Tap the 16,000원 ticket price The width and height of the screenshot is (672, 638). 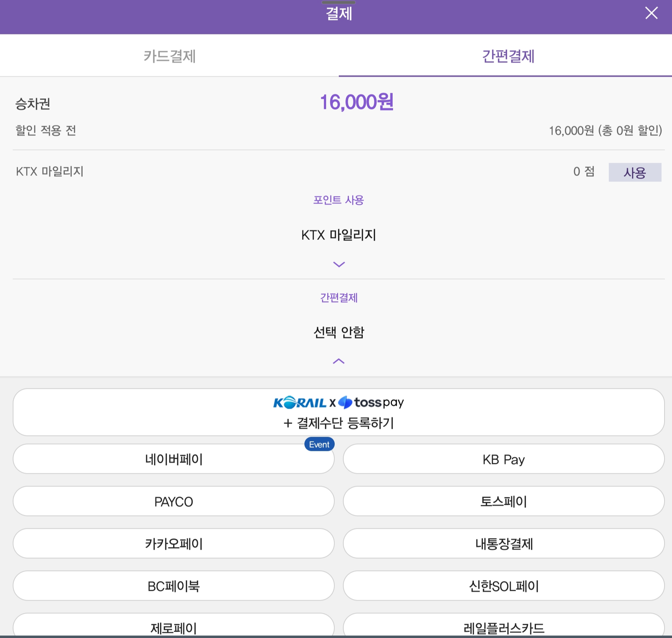click(x=356, y=102)
